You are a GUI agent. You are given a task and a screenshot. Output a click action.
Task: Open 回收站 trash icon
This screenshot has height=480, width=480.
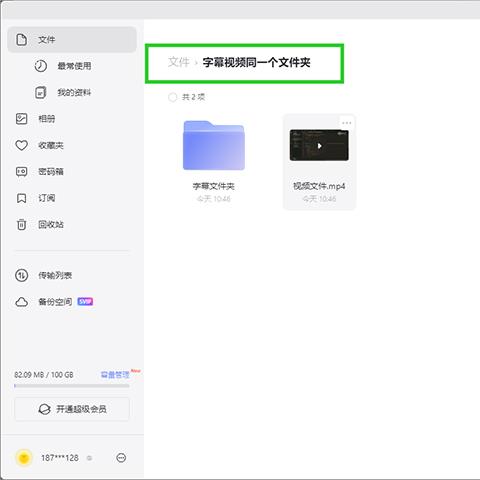click(x=22, y=225)
